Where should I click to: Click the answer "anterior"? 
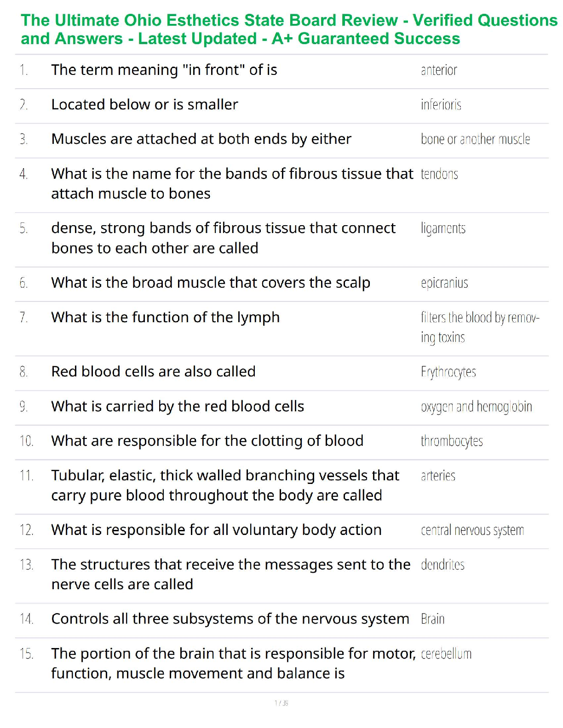click(439, 70)
